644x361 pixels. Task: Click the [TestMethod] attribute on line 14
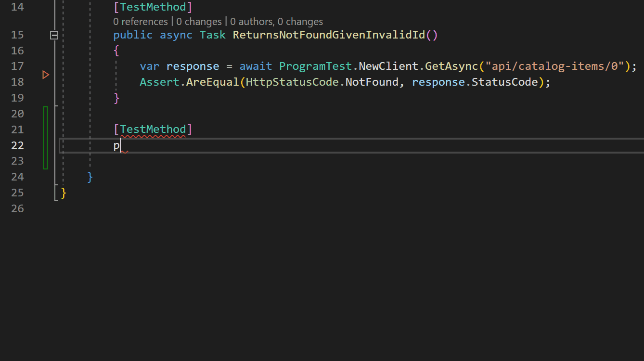click(152, 7)
